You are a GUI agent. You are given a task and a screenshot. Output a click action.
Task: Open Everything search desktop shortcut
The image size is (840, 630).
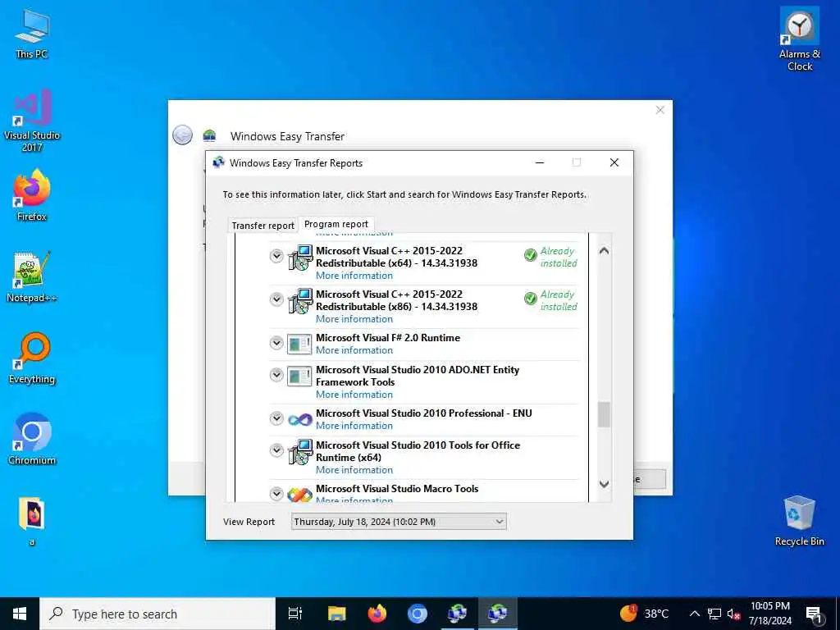click(32, 358)
